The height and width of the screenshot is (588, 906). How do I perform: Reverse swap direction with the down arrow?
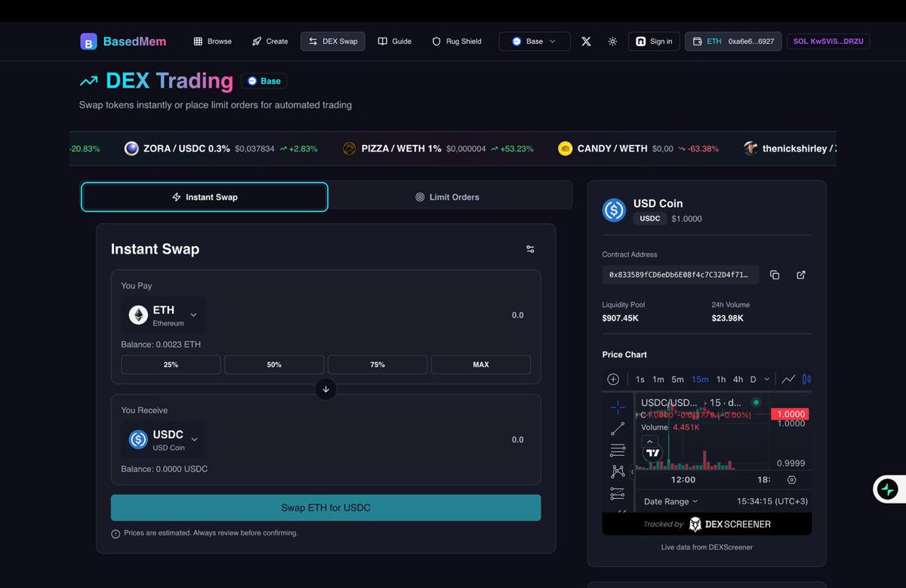(325, 389)
